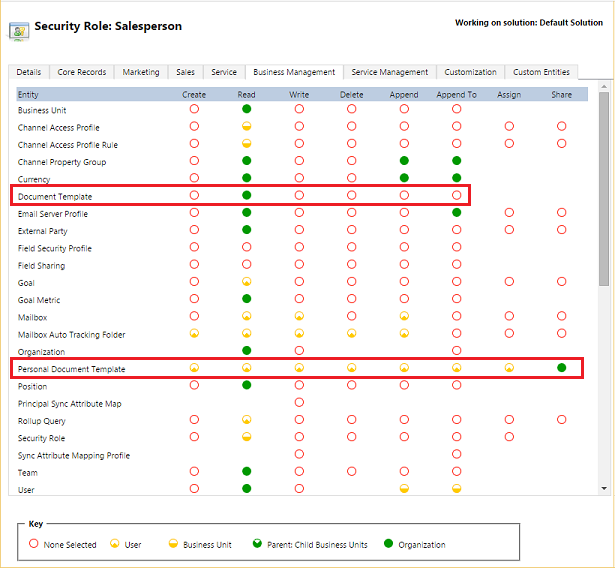This screenshot has height=568, width=615.
Task: Click Email Server Profile Append To circle
Action: [456, 213]
